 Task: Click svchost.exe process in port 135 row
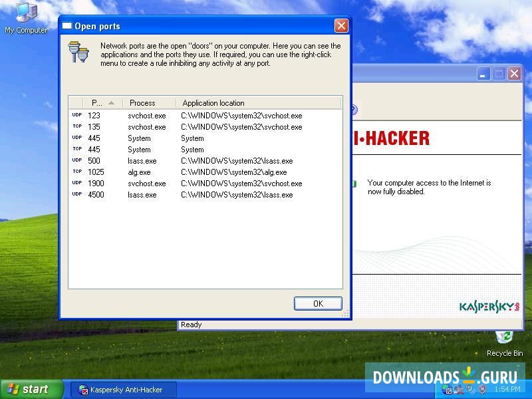click(147, 127)
